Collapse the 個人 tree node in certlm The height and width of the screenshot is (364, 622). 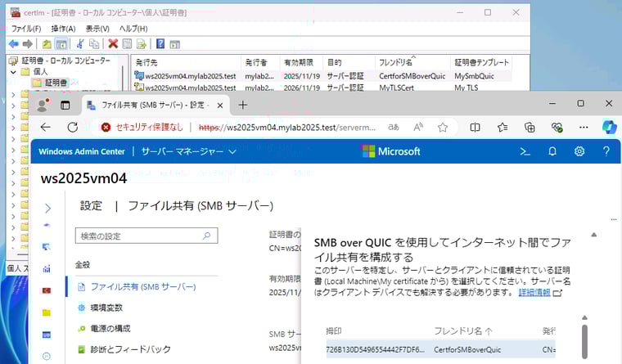click(x=13, y=72)
